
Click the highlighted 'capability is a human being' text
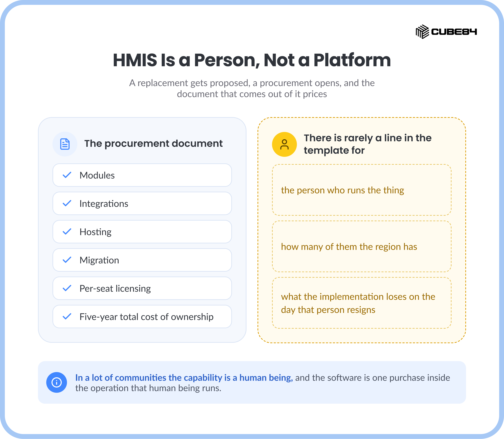coord(184,378)
